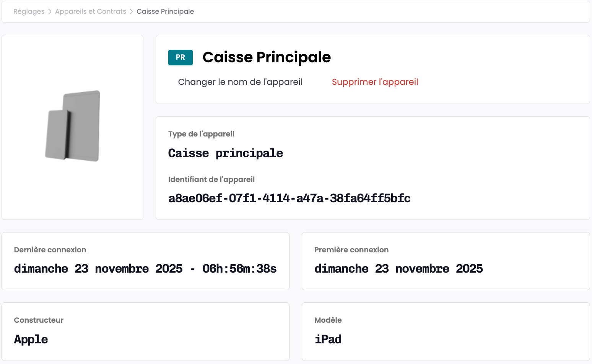
Task: Click the Identifiant de l'appareil label
Action: (211, 179)
